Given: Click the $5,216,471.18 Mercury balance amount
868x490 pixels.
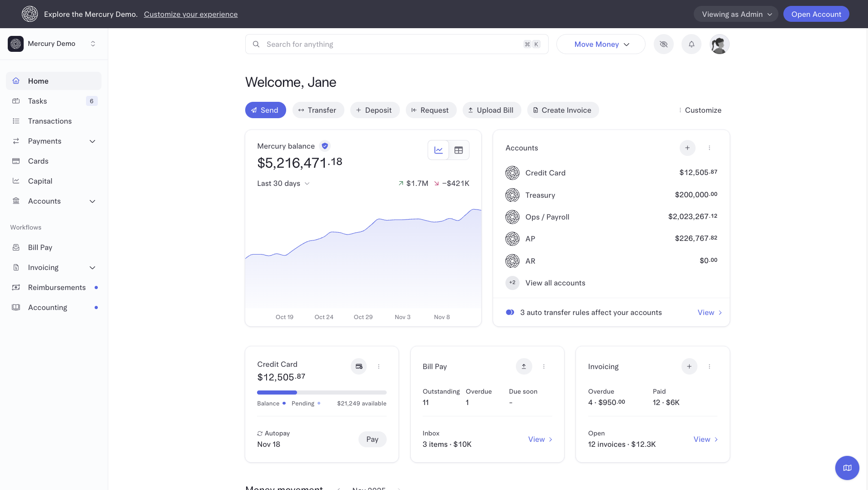Looking at the screenshot, I should (300, 163).
